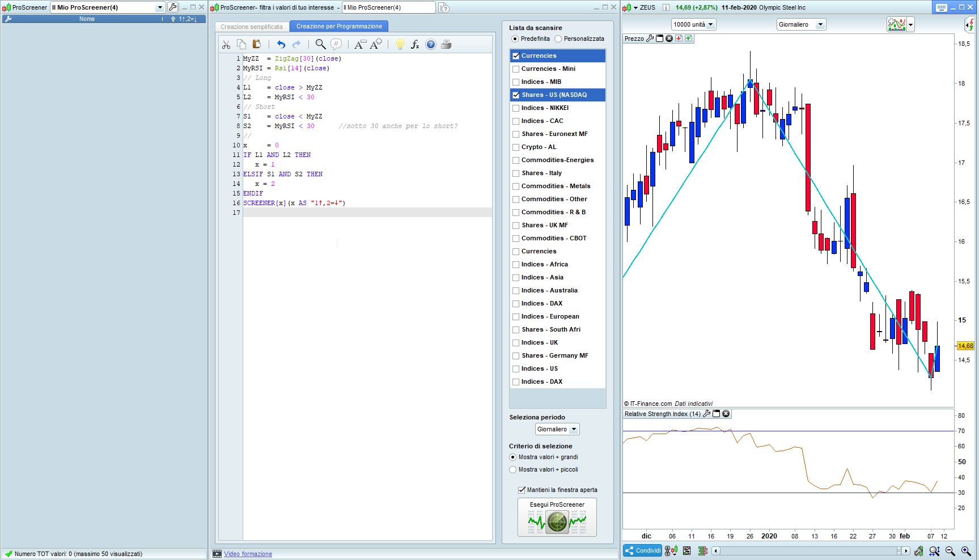Viewport: 979px width, 560px height.
Task: Click the scissors cut icon in editor toolbar
Action: [x=226, y=44]
